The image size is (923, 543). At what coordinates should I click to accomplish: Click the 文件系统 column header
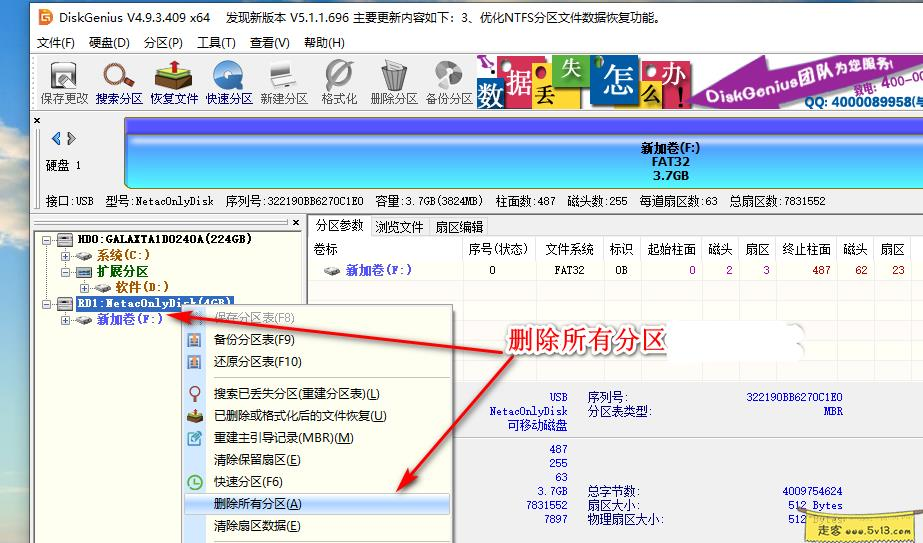coord(569,249)
